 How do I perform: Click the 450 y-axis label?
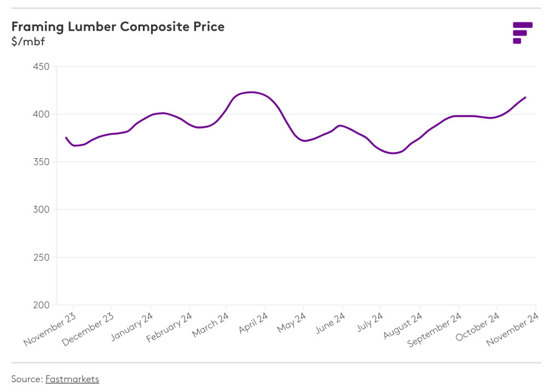click(x=42, y=67)
